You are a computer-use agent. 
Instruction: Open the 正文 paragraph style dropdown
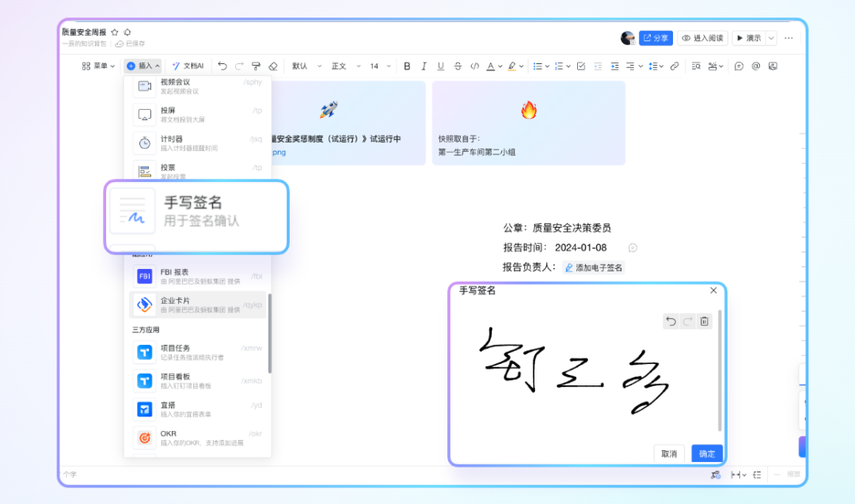(346, 66)
